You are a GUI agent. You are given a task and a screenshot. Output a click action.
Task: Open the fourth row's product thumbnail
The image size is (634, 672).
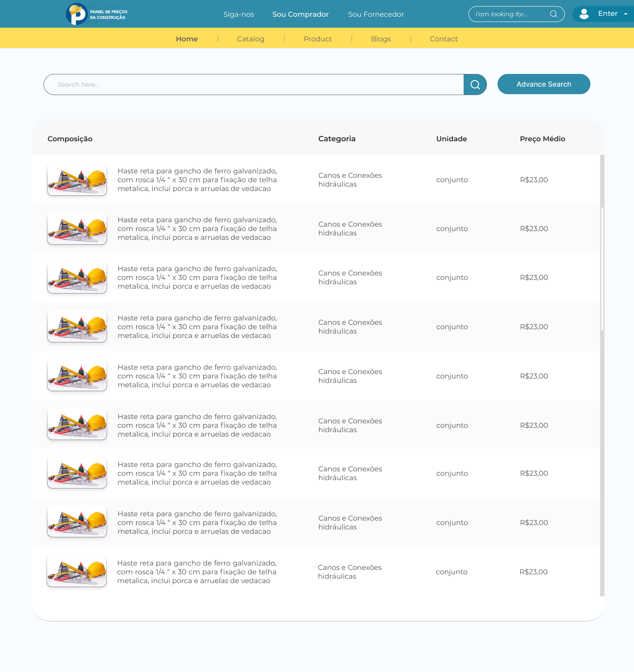(x=77, y=327)
